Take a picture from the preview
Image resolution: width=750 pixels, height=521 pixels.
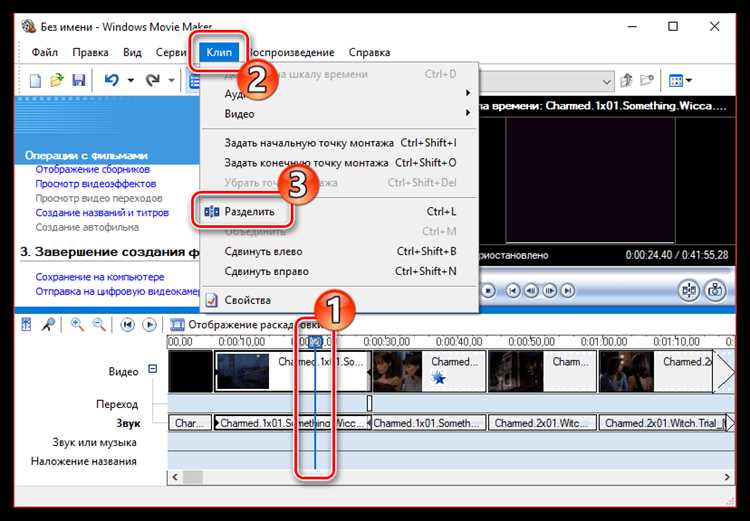(x=715, y=290)
